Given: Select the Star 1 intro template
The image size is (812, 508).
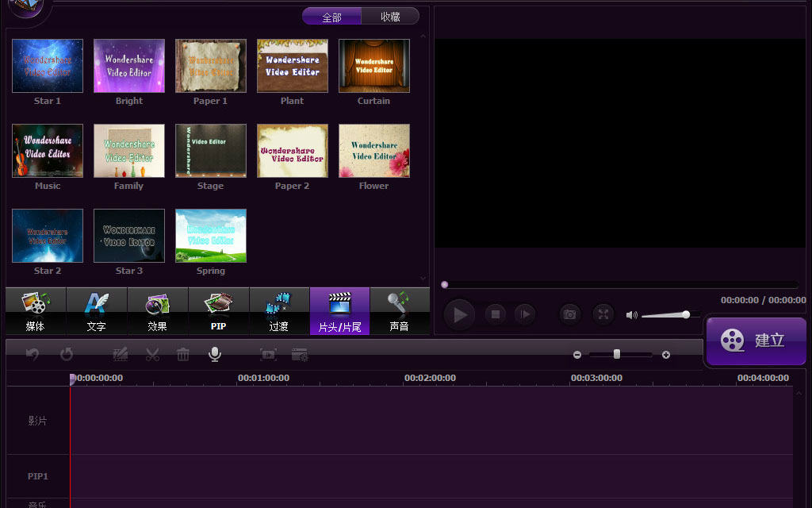Looking at the screenshot, I should (48, 66).
